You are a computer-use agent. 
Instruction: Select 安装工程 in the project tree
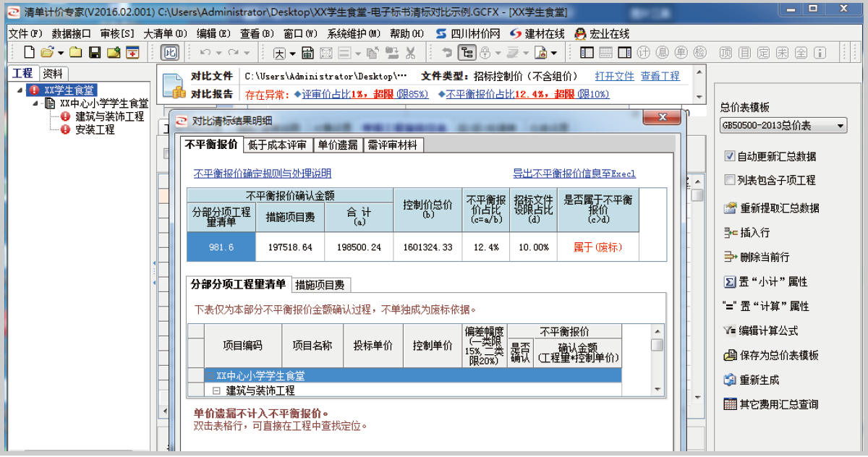click(95, 129)
